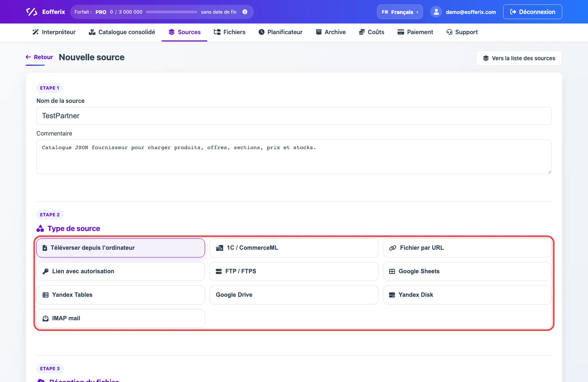Screen dimensions: 588x382
Task: Click the Commentaire text area
Action: (294, 157)
